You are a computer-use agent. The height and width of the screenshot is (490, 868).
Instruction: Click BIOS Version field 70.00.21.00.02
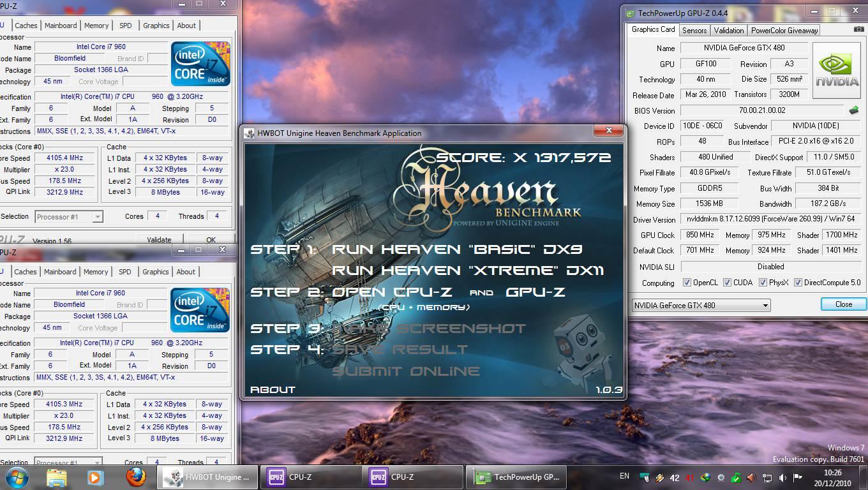[762, 110]
